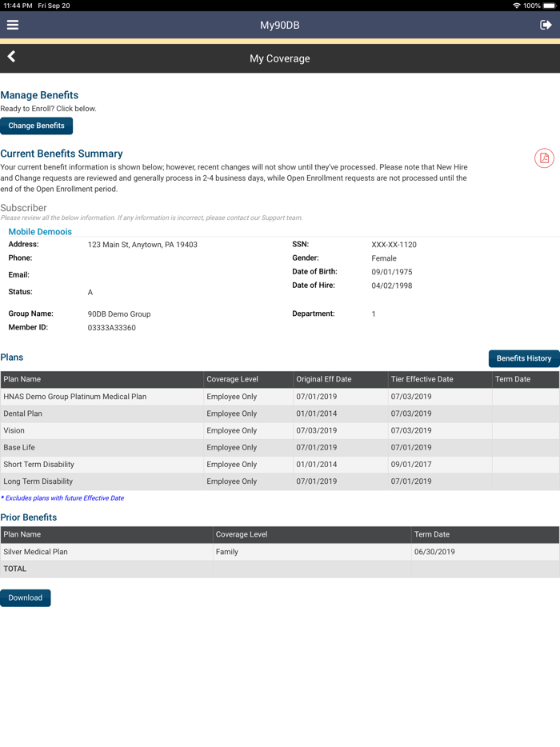The image size is (560, 747).
Task: Tap the logout icon
Action: 546,25
